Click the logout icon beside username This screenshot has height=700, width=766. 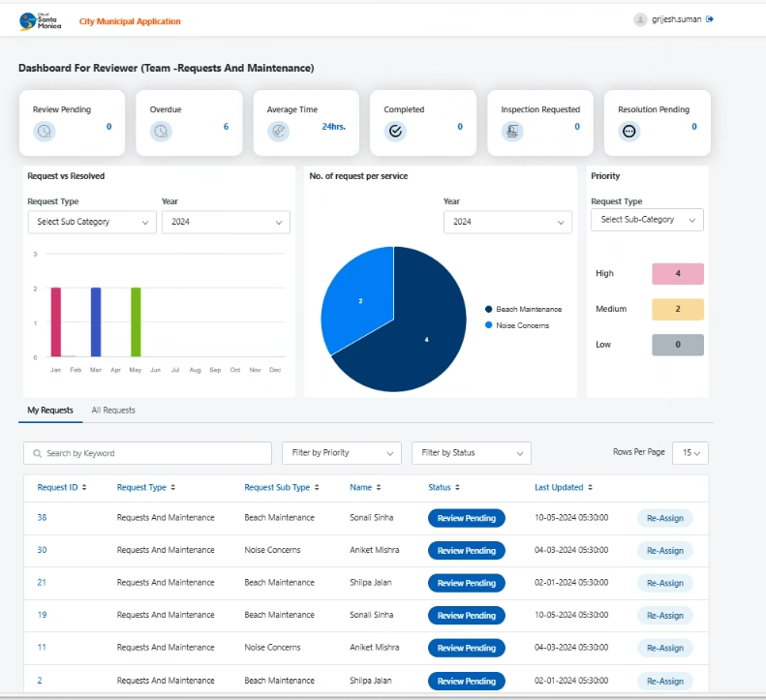click(711, 19)
